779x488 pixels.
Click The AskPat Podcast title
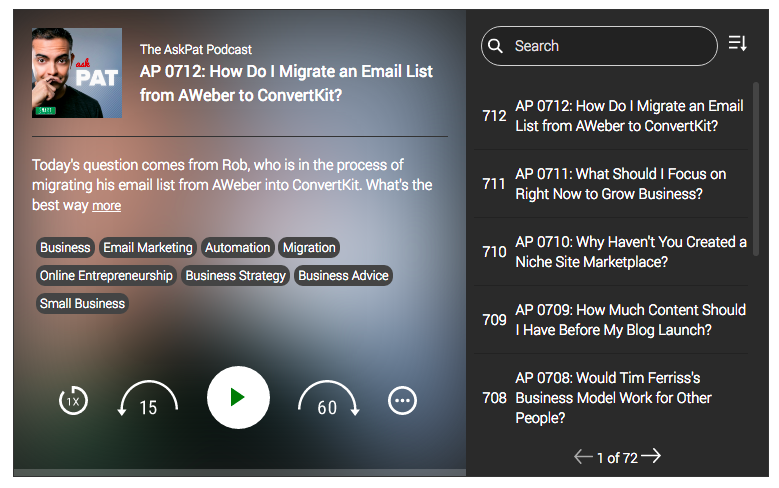196,50
